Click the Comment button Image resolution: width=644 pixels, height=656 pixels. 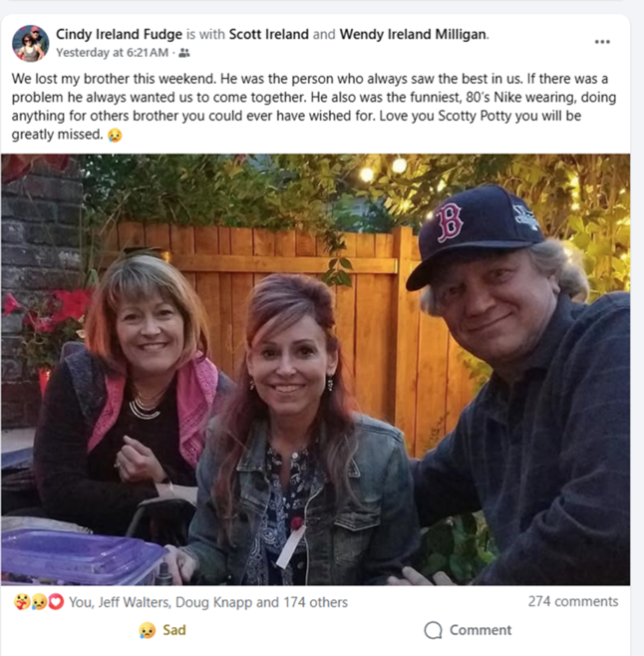click(x=468, y=630)
